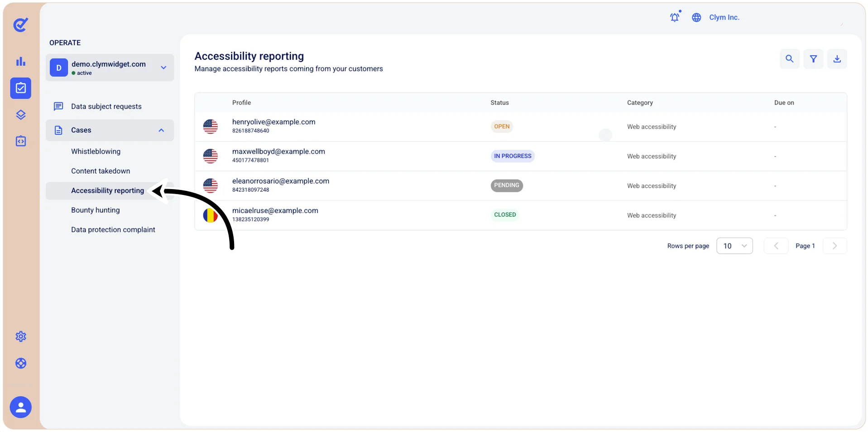Click the OPERATE section heading
The image size is (868, 432).
pyautogui.click(x=65, y=43)
